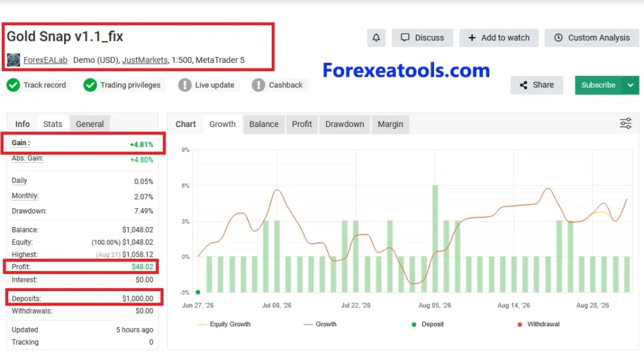The width and height of the screenshot is (644, 354).
Task: Click the $1,048.02 Balance value
Action: [x=138, y=230]
